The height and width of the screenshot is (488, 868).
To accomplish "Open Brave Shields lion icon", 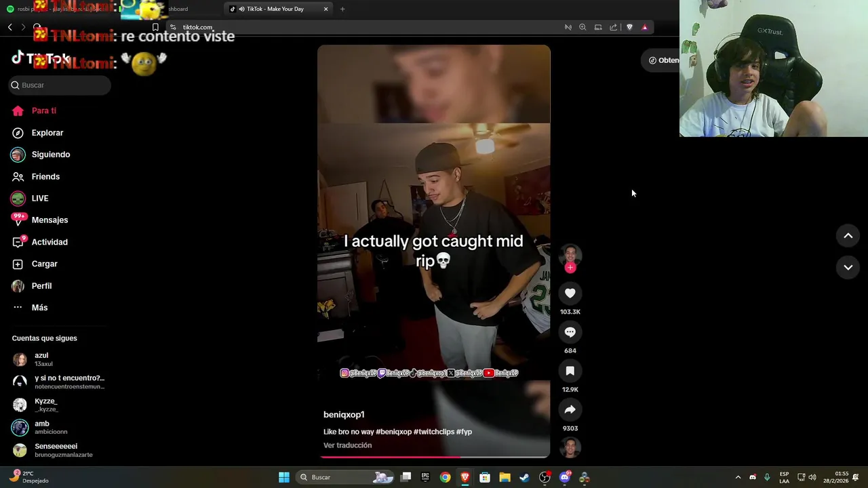I will 629,27.
